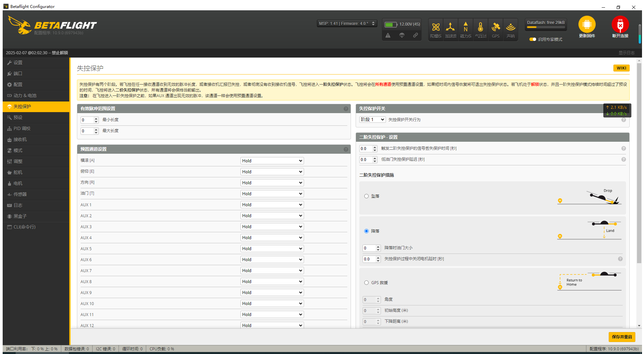644x354 pixels.
Task: Open the Presets (预设) tab
Action: pyautogui.click(x=36, y=117)
